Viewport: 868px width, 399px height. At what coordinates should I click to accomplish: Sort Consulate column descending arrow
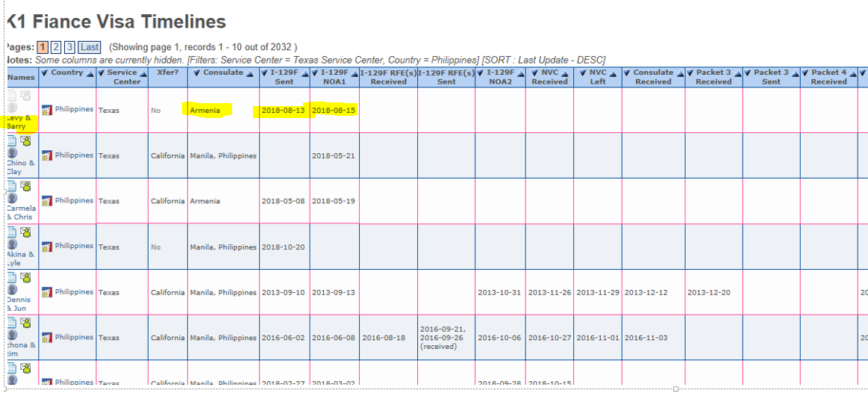[196, 72]
